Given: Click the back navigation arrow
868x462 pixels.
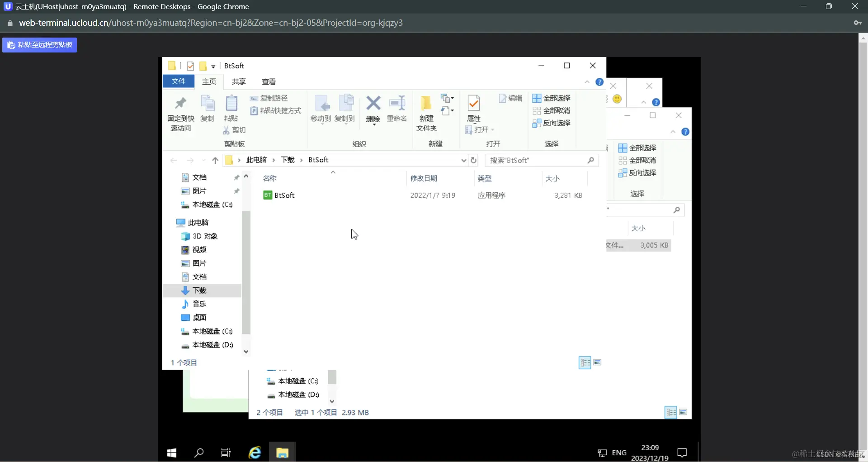Looking at the screenshot, I should 174,160.
